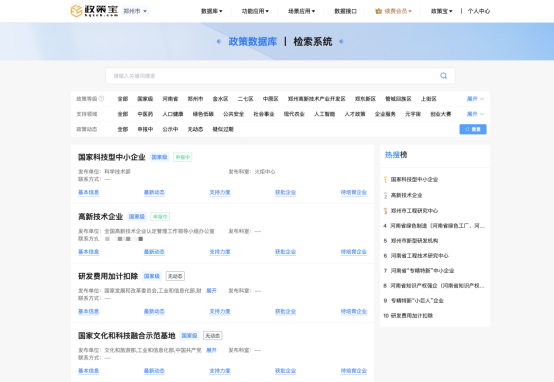This screenshot has width=554, height=382.
Task: Filter support field by 人工智能
Action: [325, 114]
